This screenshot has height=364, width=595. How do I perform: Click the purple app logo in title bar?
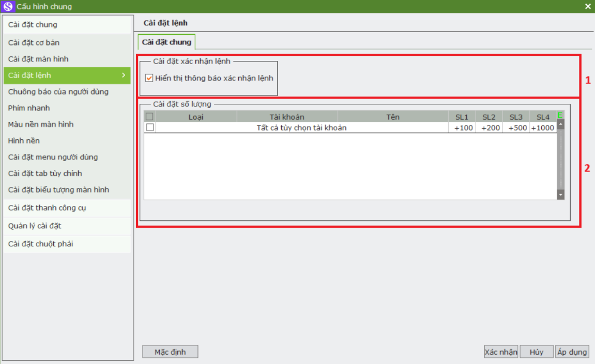coord(8,7)
